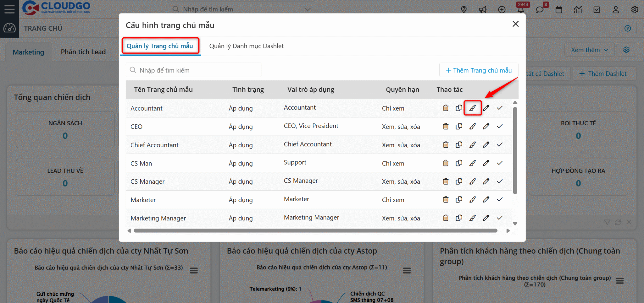The height and width of the screenshot is (303, 644).
Task: Click the scroll down arrow in table
Action: pos(515,224)
